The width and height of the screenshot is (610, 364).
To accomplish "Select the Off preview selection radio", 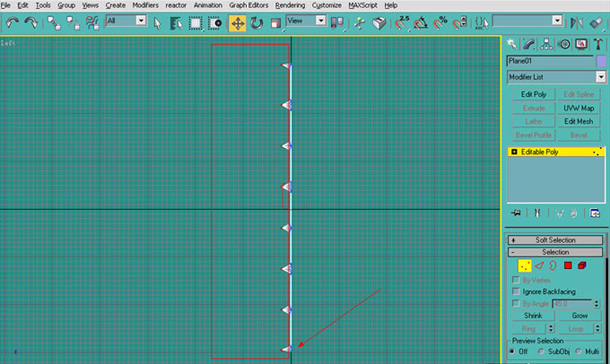I will point(512,351).
